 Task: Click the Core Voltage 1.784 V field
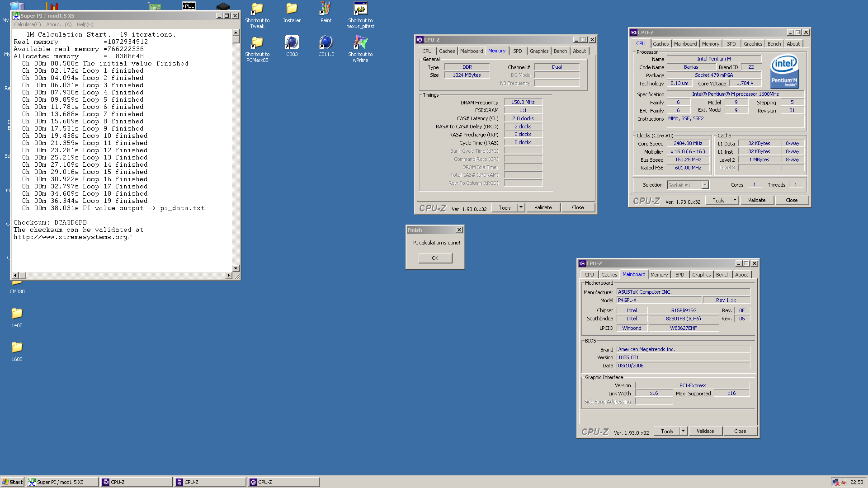745,83
